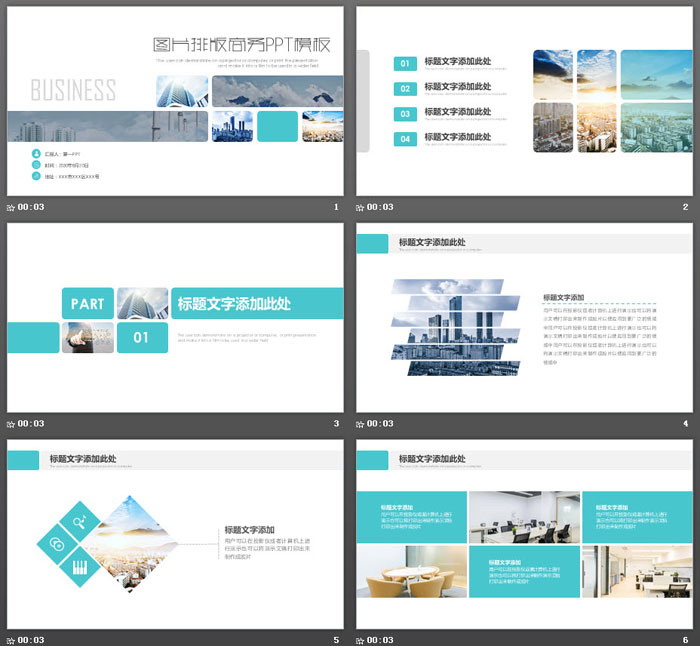Click the slide number 5 label
Screen dimensions: 700x646
pos(336,640)
